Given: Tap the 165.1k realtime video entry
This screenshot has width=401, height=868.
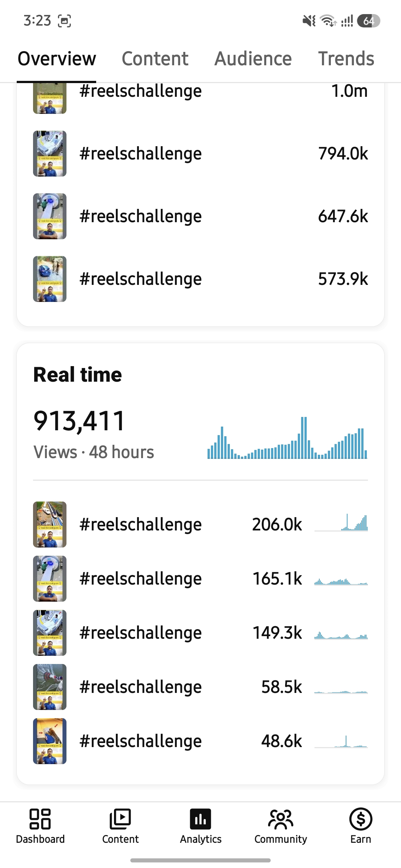Looking at the screenshot, I should coord(200,579).
